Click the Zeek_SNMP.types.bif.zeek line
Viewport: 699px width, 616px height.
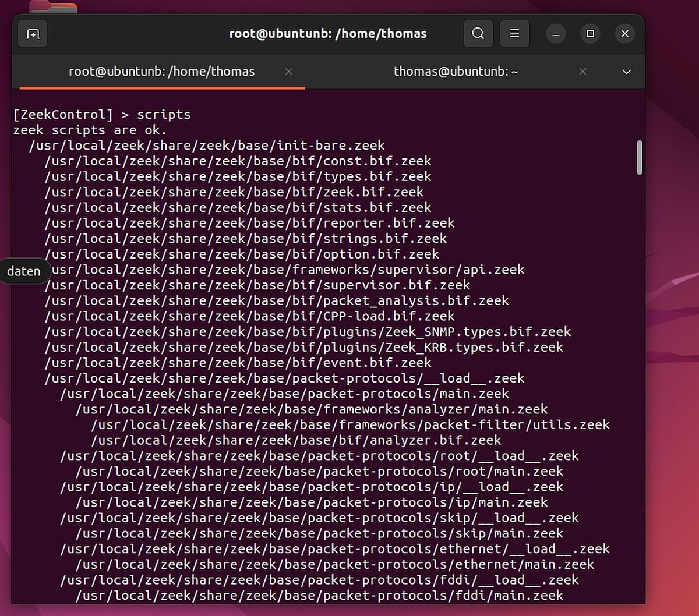pos(308,332)
